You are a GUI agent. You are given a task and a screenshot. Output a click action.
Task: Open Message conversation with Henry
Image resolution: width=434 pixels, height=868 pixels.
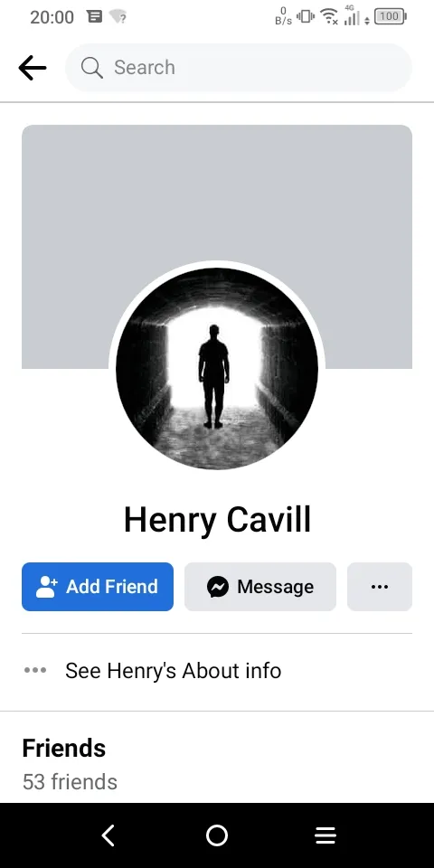tap(260, 587)
